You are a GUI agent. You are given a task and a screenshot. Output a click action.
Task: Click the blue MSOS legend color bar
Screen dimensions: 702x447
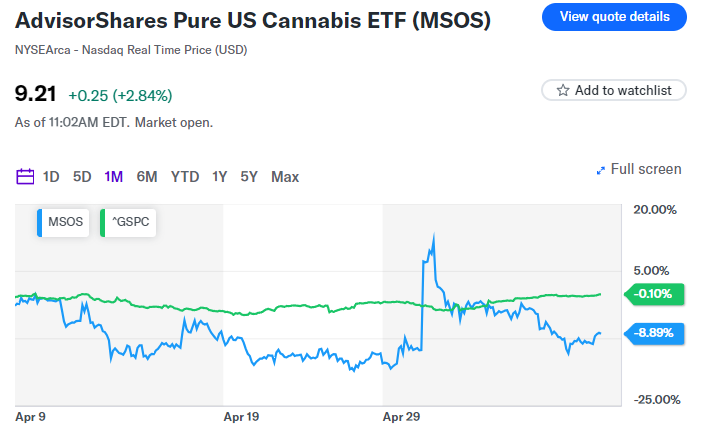(x=40, y=222)
